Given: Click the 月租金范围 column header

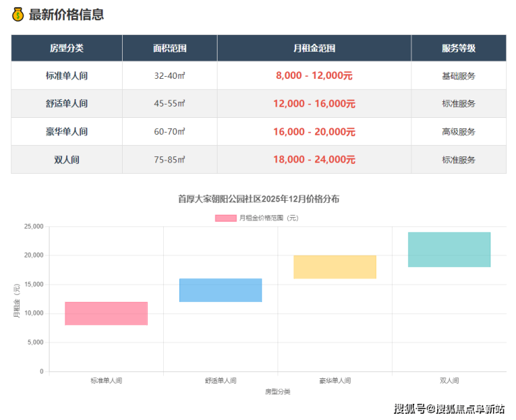Looking at the screenshot, I should [x=314, y=48].
